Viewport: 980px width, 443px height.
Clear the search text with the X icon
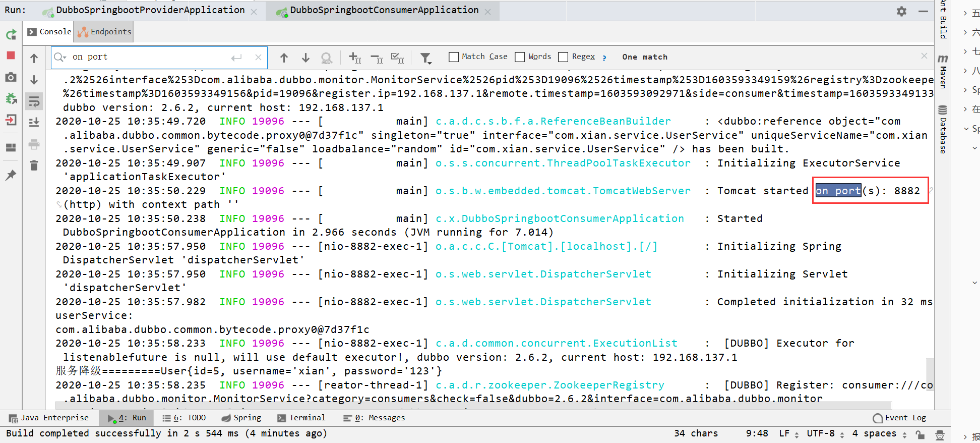(x=258, y=57)
